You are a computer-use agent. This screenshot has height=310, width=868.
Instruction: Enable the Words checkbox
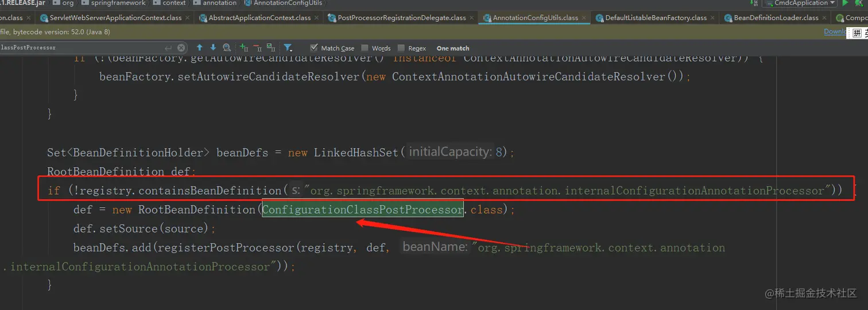tap(365, 48)
